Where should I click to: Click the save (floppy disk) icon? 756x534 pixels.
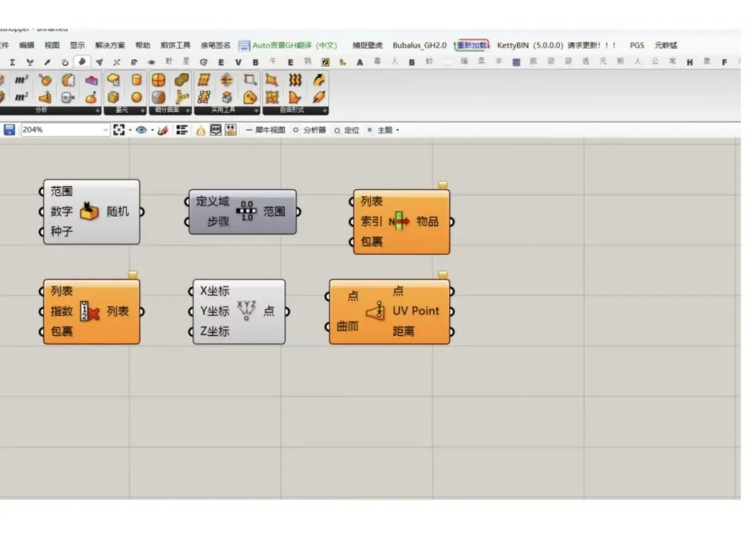pos(9,130)
